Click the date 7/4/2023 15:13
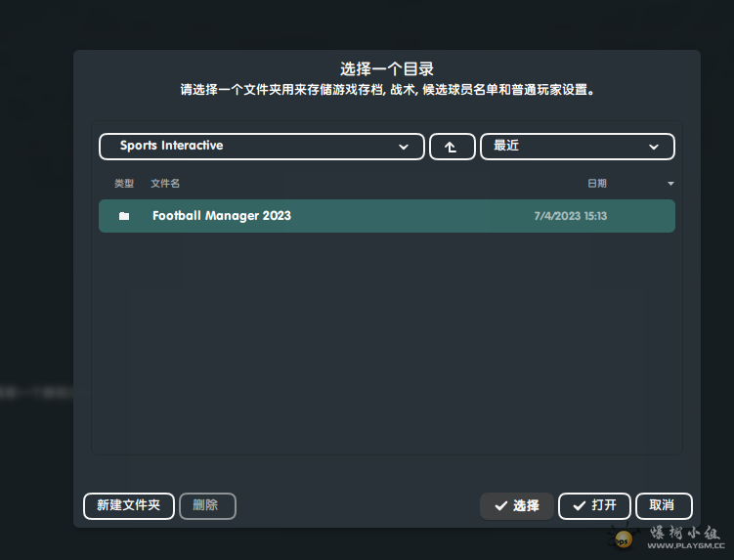 coord(570,216)
